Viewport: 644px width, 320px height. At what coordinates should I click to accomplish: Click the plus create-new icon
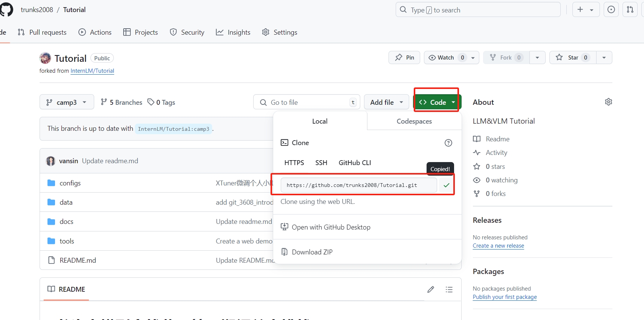580,10
